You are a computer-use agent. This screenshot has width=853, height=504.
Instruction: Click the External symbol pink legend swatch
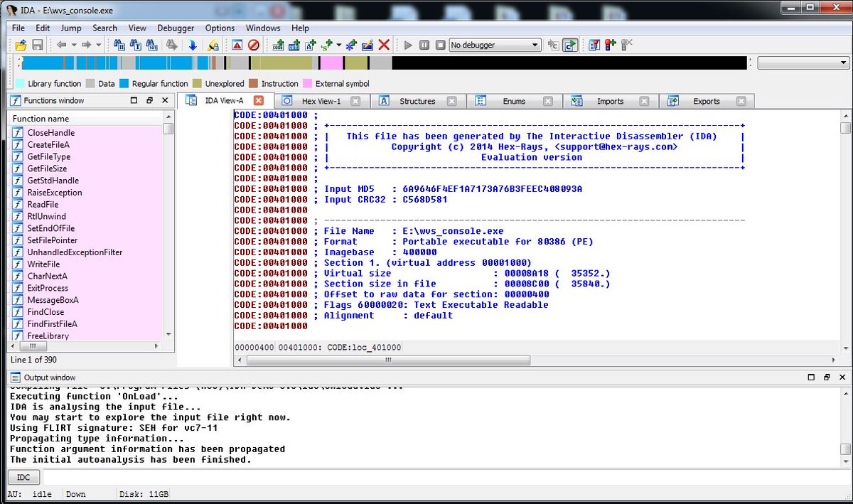(x=308, y=83)
